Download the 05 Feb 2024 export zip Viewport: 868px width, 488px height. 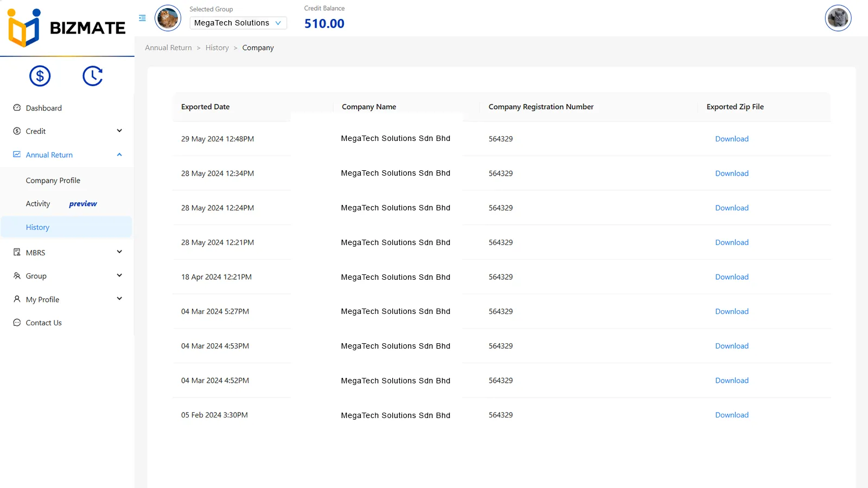[x=731, y=415]
